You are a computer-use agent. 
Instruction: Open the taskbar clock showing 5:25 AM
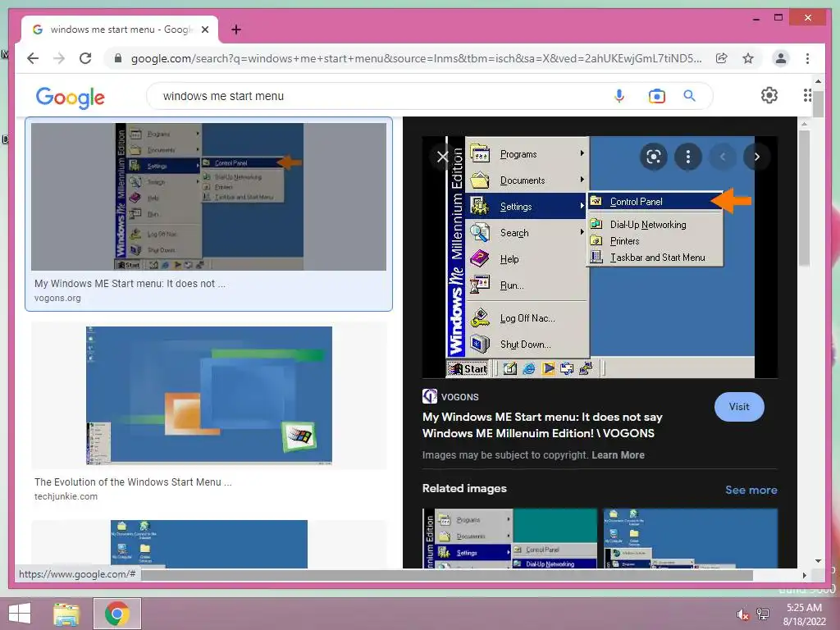click(804, 614)
